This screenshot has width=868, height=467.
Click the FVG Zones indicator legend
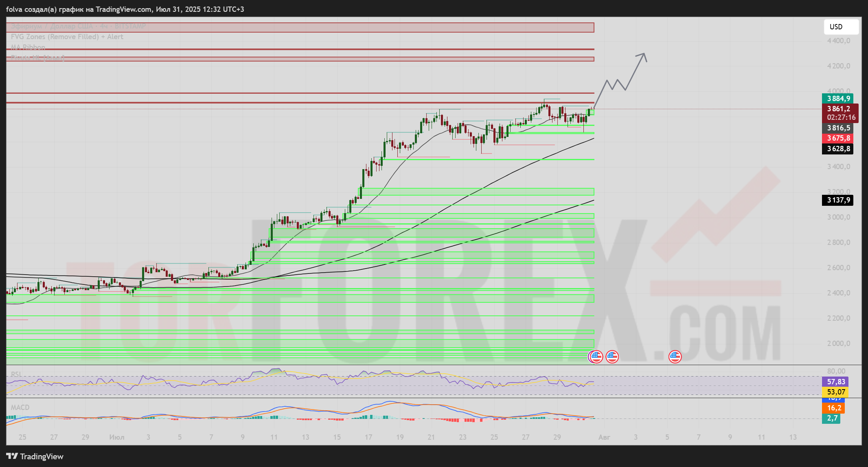click(x=67, y=37)
